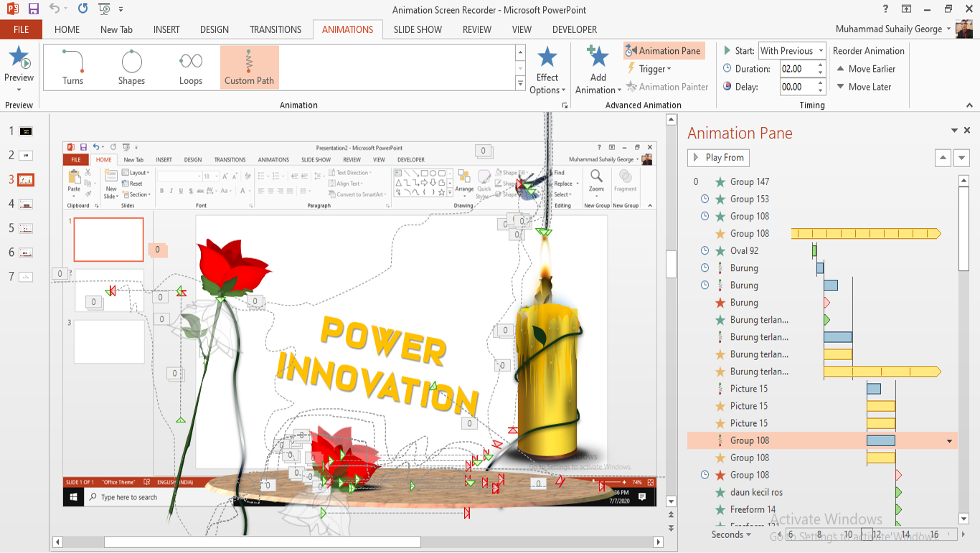The width and height of the screenshot is (980, 553).
Task: Select the Custom Path animation in the gallery
Action: click(249, 67)
